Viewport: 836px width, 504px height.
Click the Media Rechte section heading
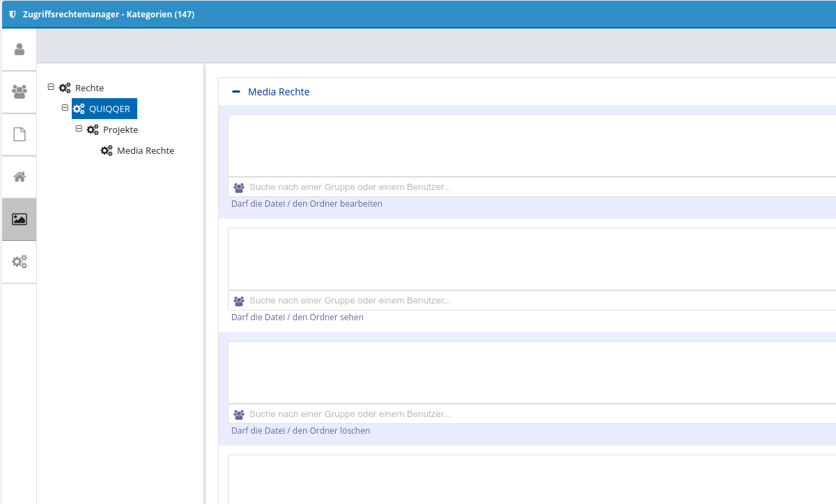click(x=279, y=92)
